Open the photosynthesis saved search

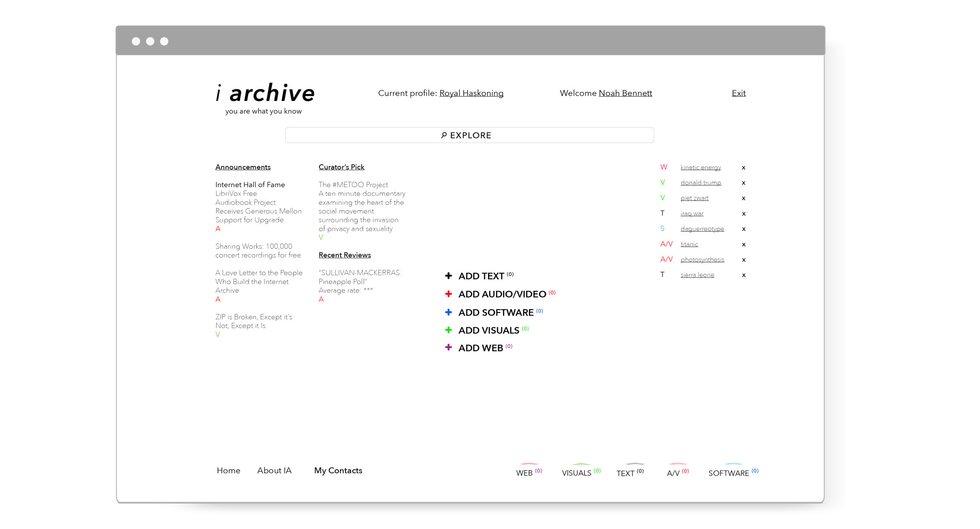click(x=702, y=260)
